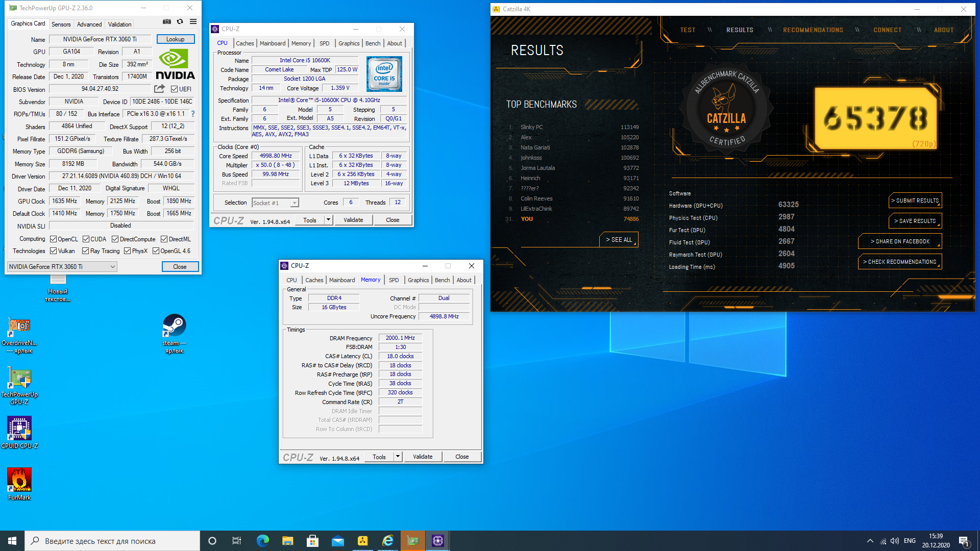The height and width of the screenshot is (551, 980).
Task: Open the new text document desktop file
Action: 58,288
